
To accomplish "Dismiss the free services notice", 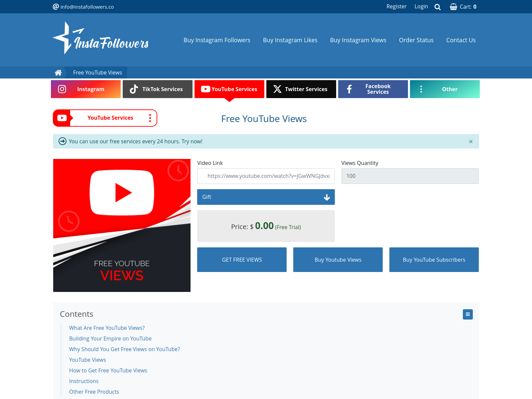I will click(471, 142).
